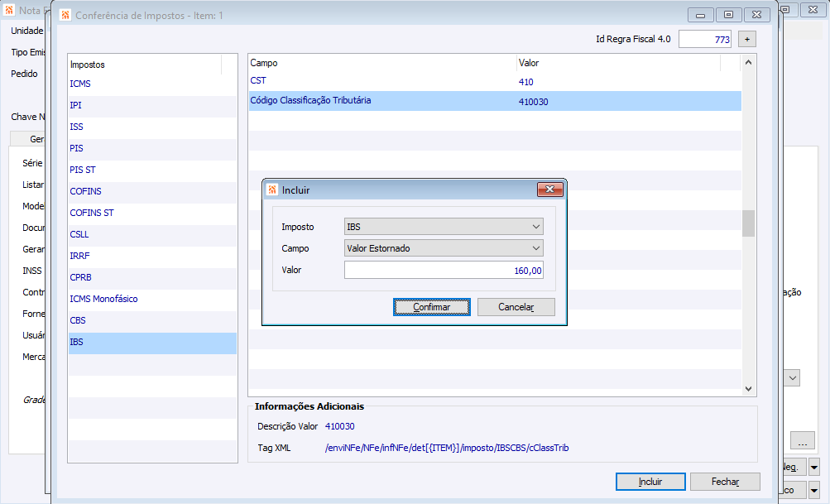Cancel the Incluir dialog
830x504 pixels.
point(516,307)
